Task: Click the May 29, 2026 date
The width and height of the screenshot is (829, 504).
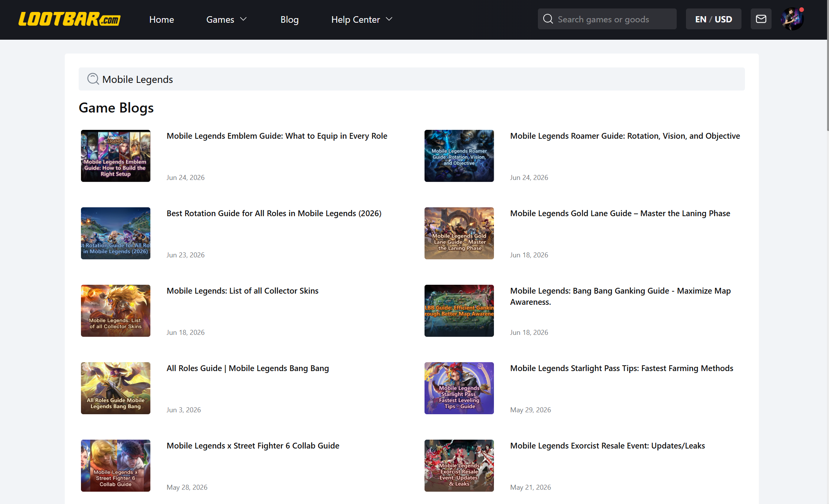Action: 531,410
